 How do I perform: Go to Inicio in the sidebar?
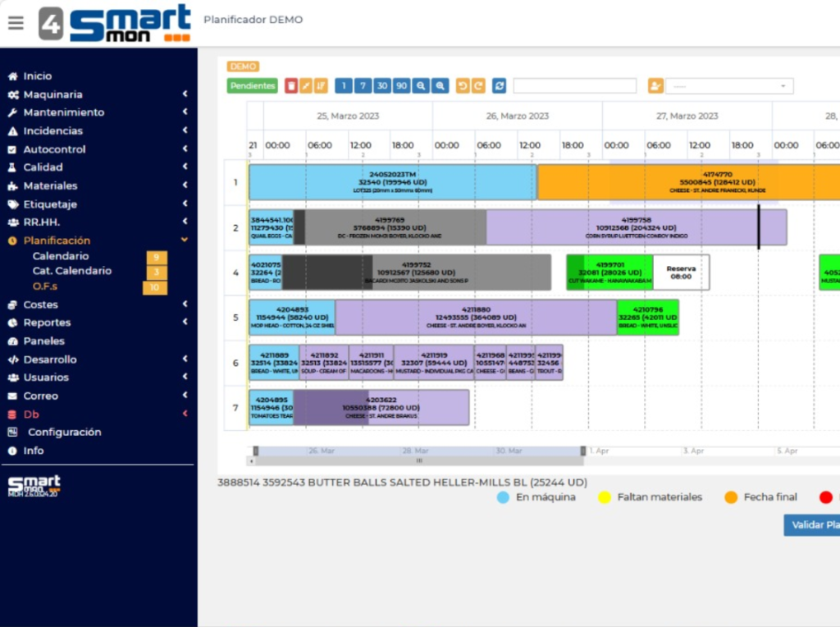(37, 76)
